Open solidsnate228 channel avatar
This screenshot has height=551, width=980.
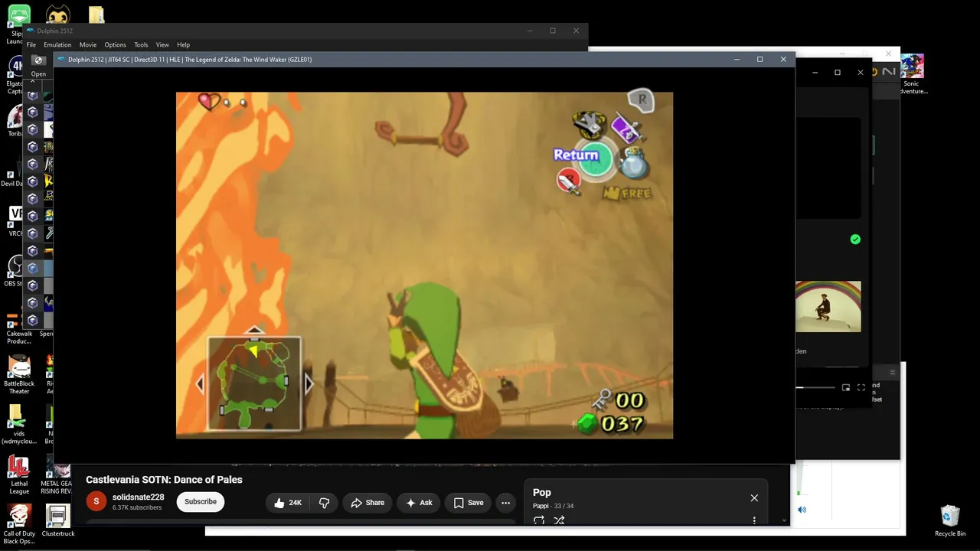click(96, 502)
